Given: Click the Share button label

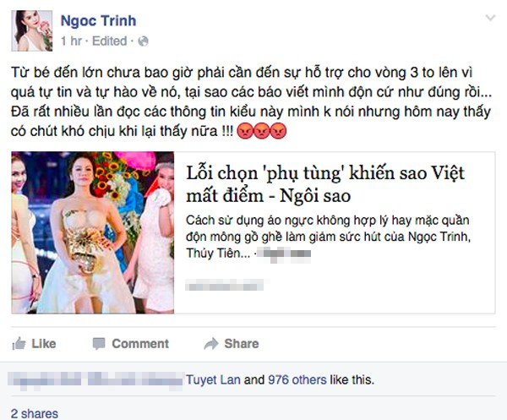Looking at the screenshot, I should pyautogui.click(x=242, y=343).
